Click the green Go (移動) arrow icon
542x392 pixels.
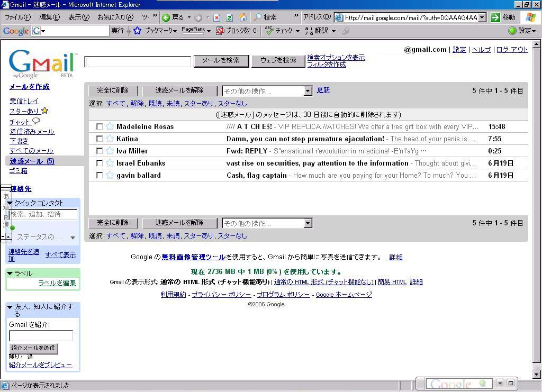click(x=495, y=17)
